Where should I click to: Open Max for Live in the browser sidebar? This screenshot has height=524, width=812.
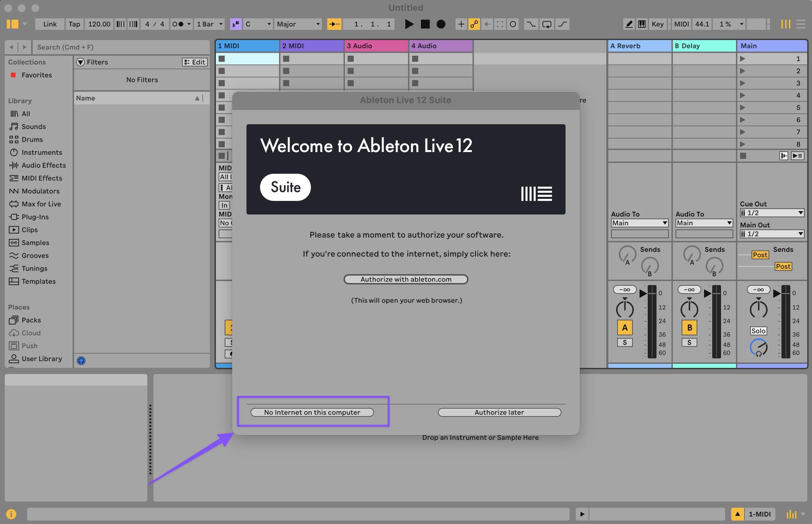40,204
